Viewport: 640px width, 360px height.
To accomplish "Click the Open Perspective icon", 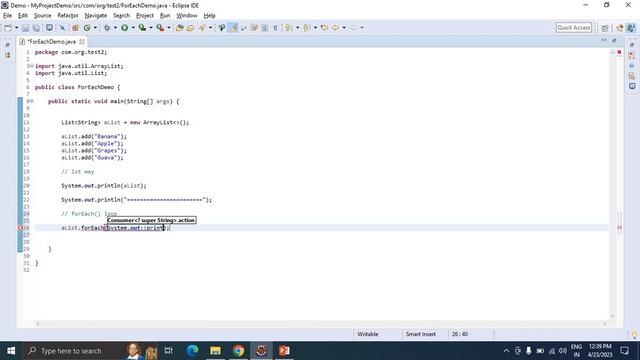I will coord(605,28).
